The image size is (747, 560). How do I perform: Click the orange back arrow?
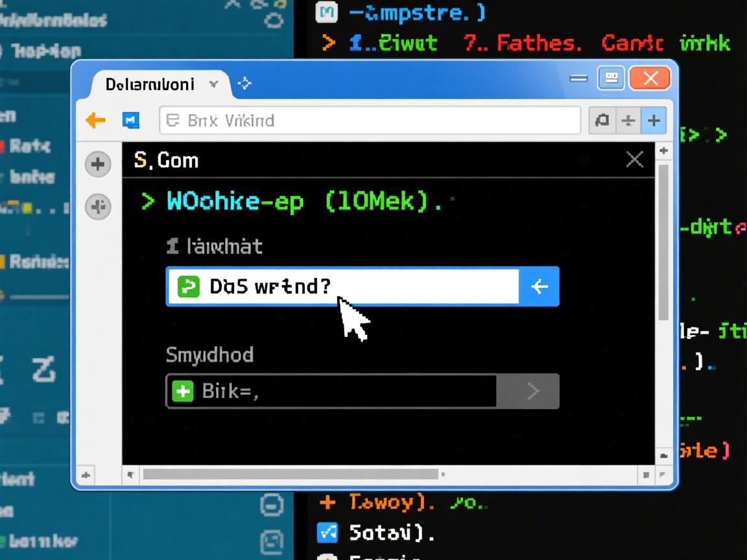pyautogui.click(x=95, y=120)
